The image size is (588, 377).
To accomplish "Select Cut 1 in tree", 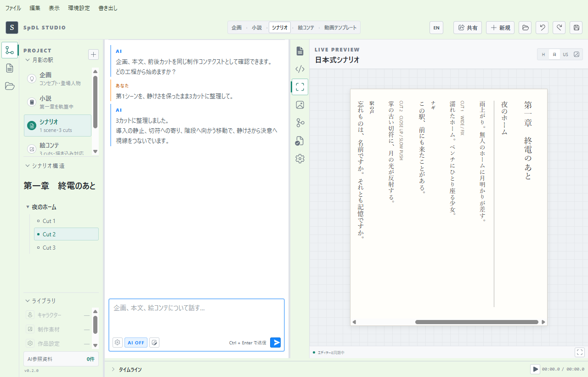I will click(66, 221).
